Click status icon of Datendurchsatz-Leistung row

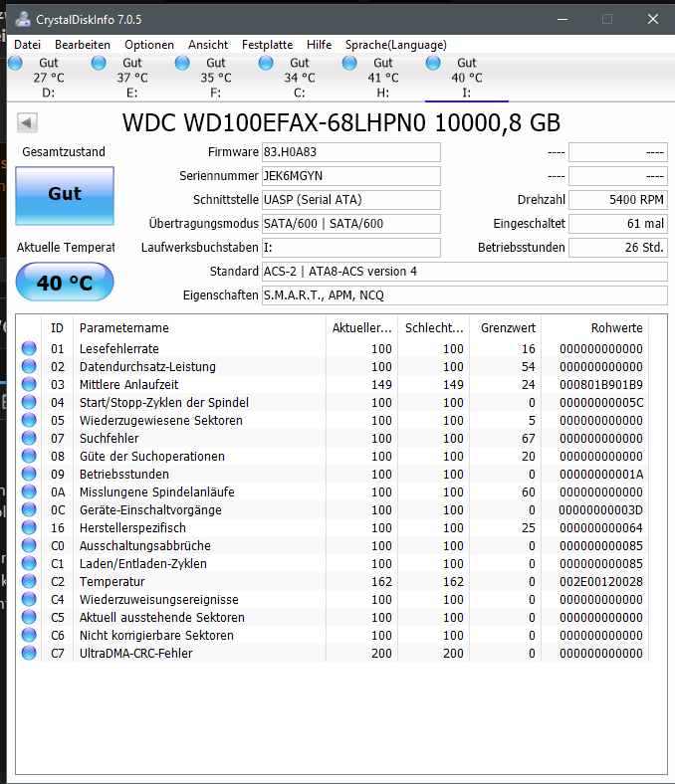point(29,366)
